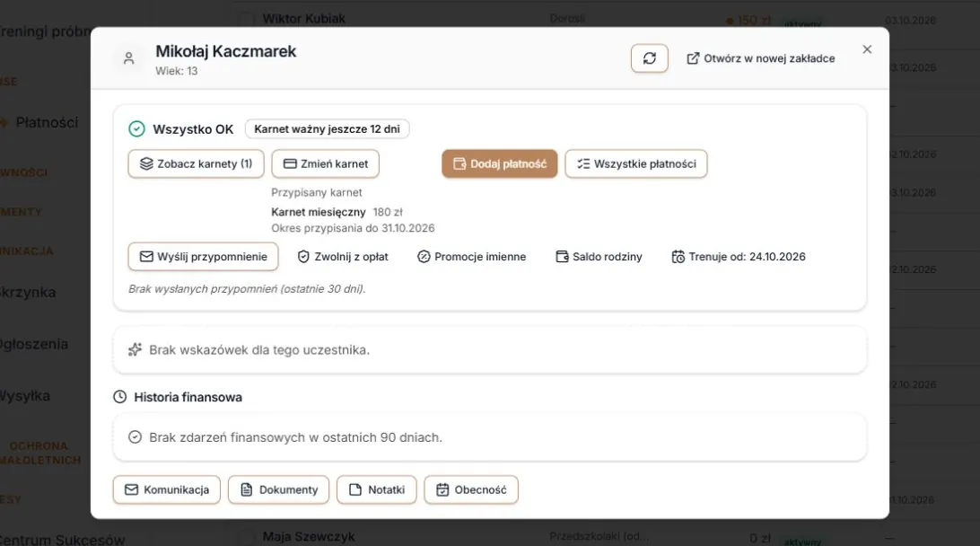The width and height of the screenshot is (980, 546).
Task: Click the refresh icon button in header
Action: [650, 58]
